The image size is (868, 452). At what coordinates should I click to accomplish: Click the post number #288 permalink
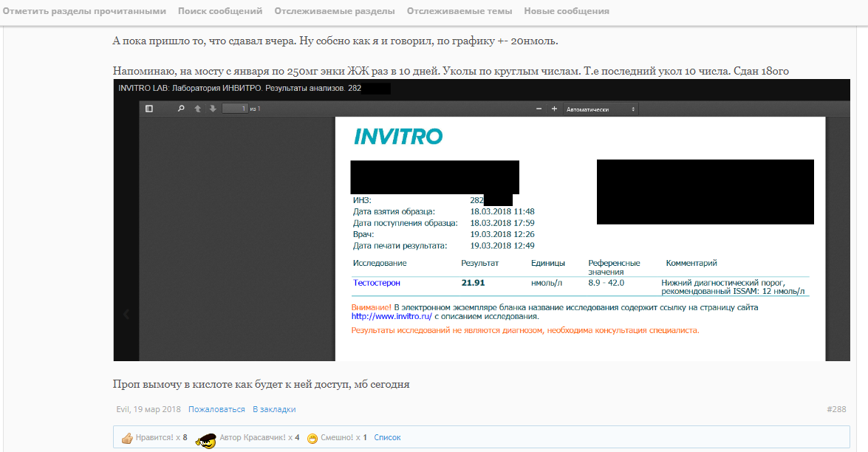tap(836, 409)
